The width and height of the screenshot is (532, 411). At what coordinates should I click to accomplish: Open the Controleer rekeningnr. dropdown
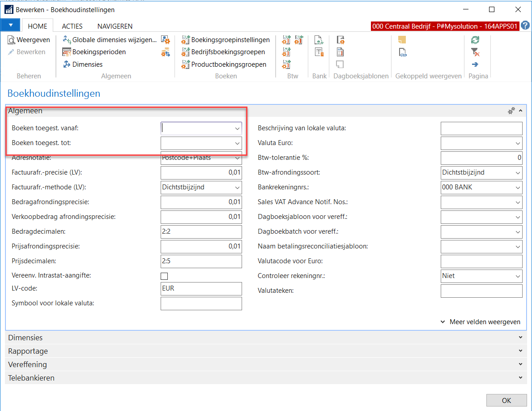click(518, 276)
